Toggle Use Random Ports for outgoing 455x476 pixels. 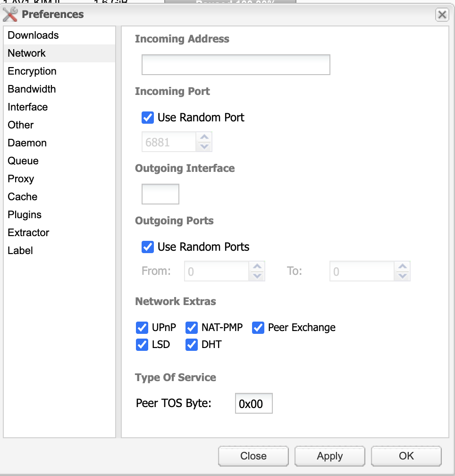coord(148,246)
